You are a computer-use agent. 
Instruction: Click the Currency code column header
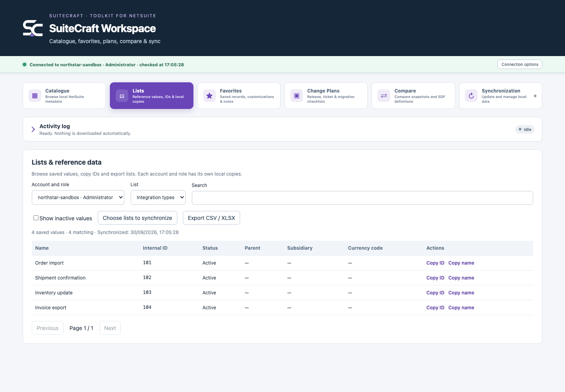tap(365, 248)
